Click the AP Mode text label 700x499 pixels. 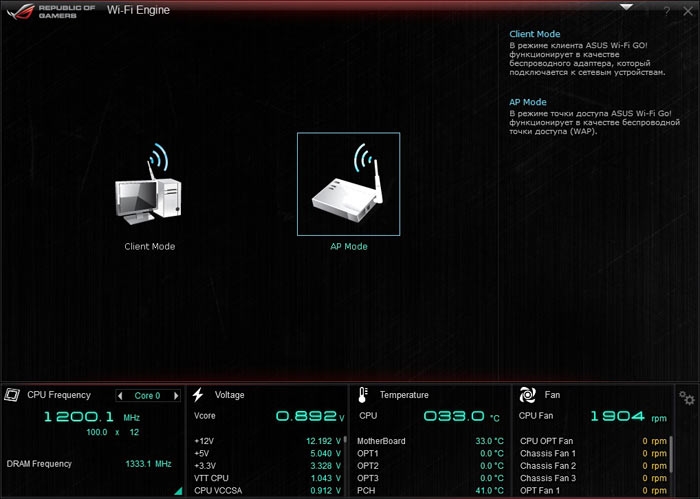(x=348, y=246)
